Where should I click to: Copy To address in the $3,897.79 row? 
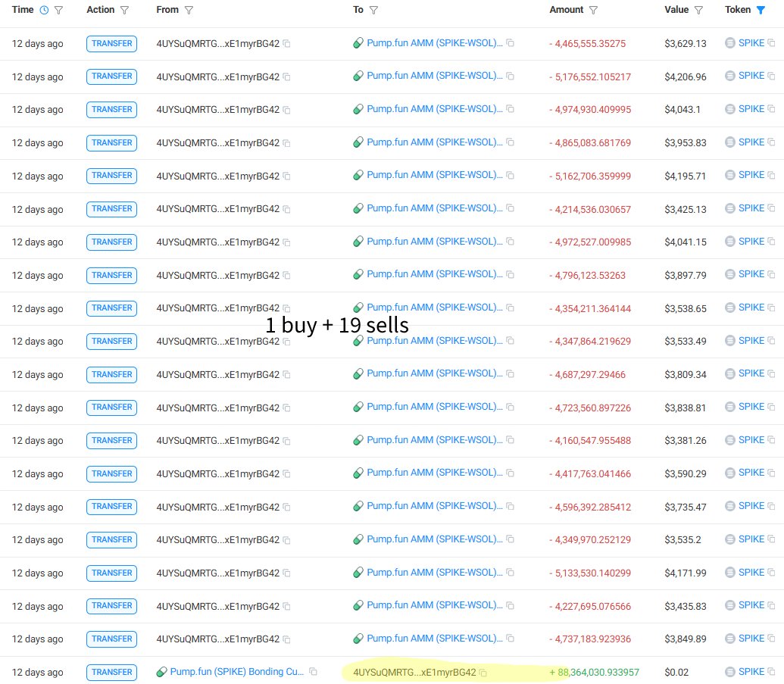(x=510, y=274)
